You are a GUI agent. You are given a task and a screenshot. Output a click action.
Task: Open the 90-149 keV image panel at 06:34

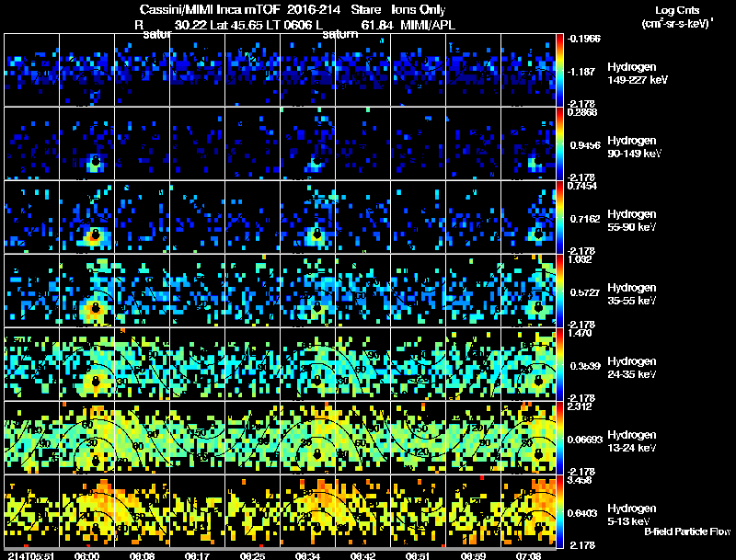[308, 143]
